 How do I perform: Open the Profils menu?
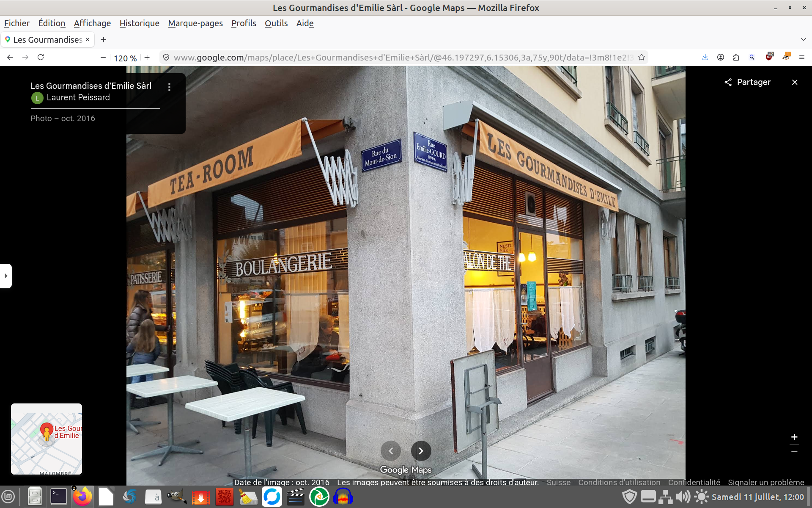click(x=244, y=23)
